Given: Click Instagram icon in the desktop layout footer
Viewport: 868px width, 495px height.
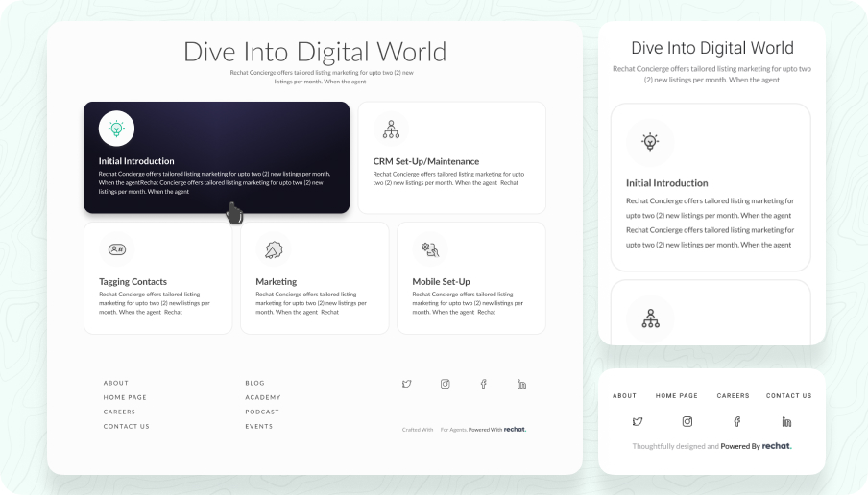Looking at the screenshot, I should click(x=446, y=384).
